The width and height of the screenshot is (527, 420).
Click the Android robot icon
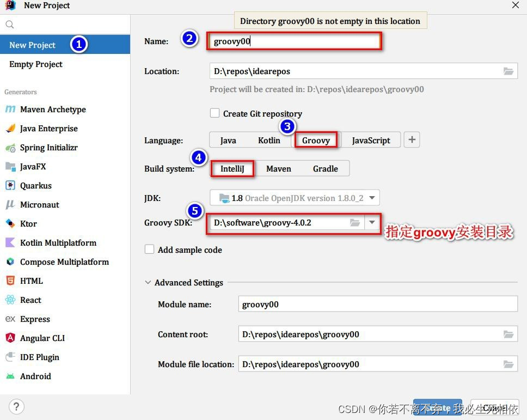coord(10,376)
